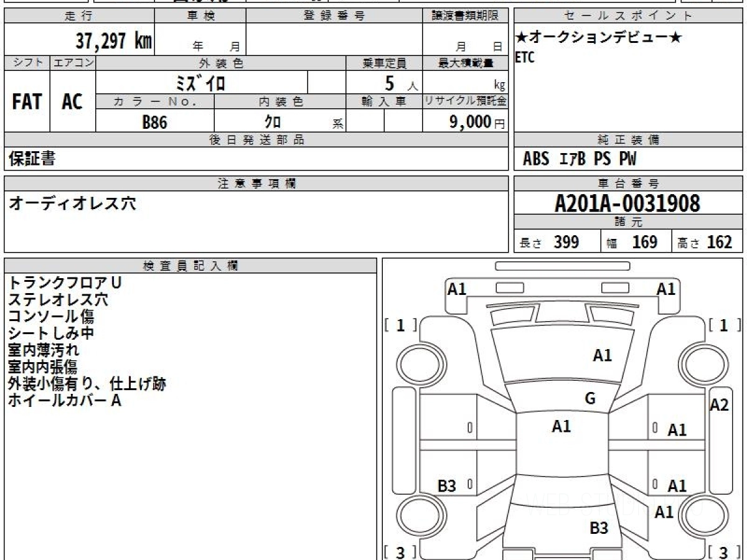Select the 乗車定員 header
The height and width of the screenshot is (560, 747).
[x=384, y=63]
